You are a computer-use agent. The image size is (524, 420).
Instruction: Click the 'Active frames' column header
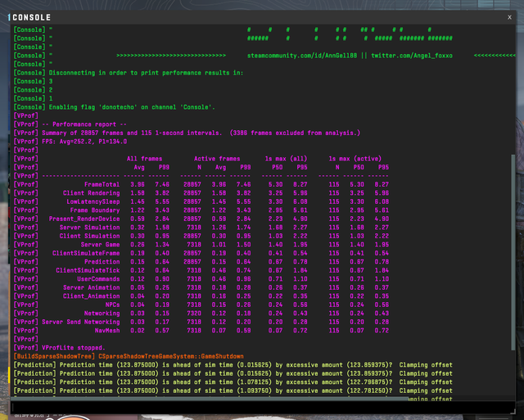coord(217,159)
